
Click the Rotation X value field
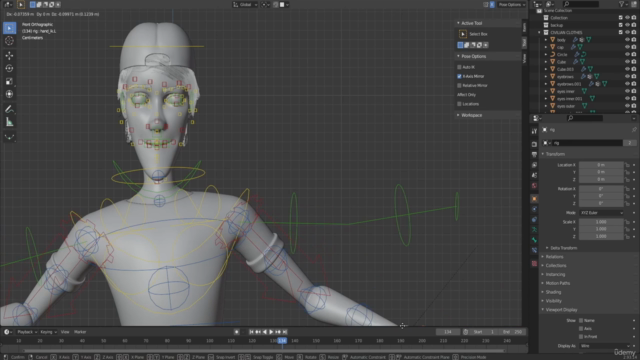click(601, 189)
